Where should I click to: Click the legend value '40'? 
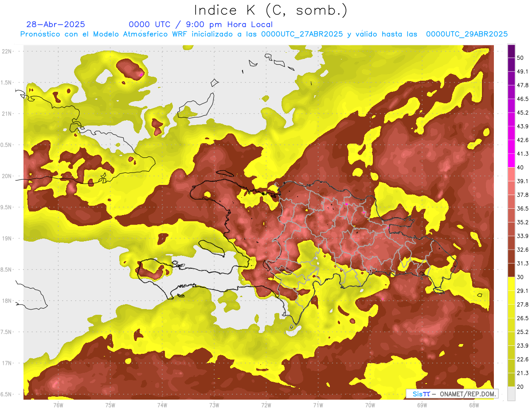click(x=520, y=168)
